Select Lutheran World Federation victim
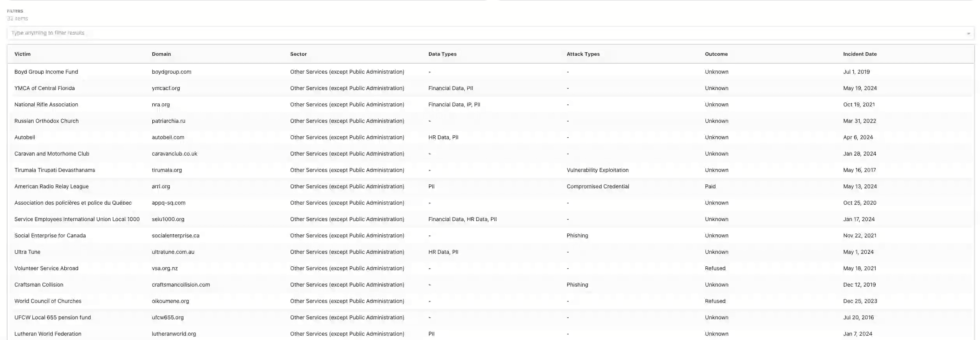The height and width of the screenshot is (340, 980). point(48,334)
